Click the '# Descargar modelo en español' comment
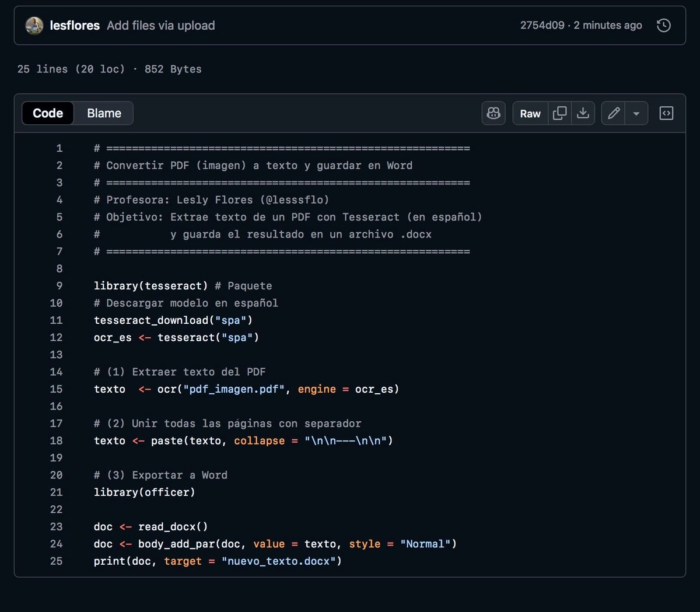The image size is (700, 612). click(x=186, y=303)
